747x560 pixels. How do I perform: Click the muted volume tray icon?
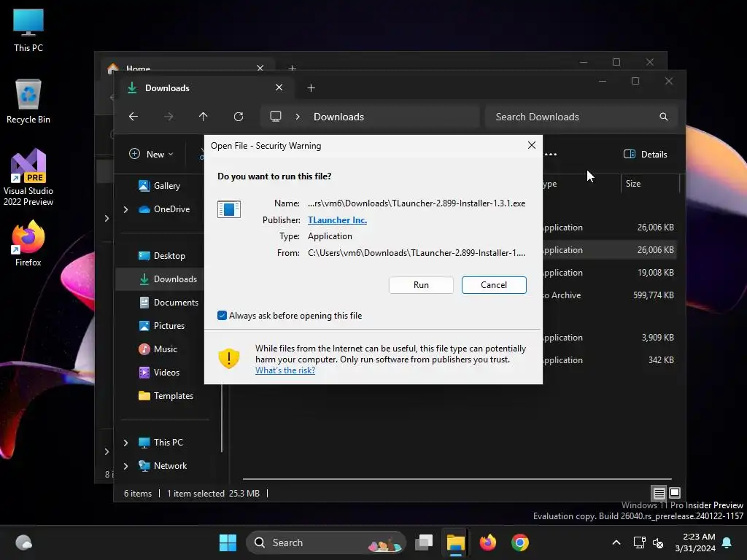point(659,542)
